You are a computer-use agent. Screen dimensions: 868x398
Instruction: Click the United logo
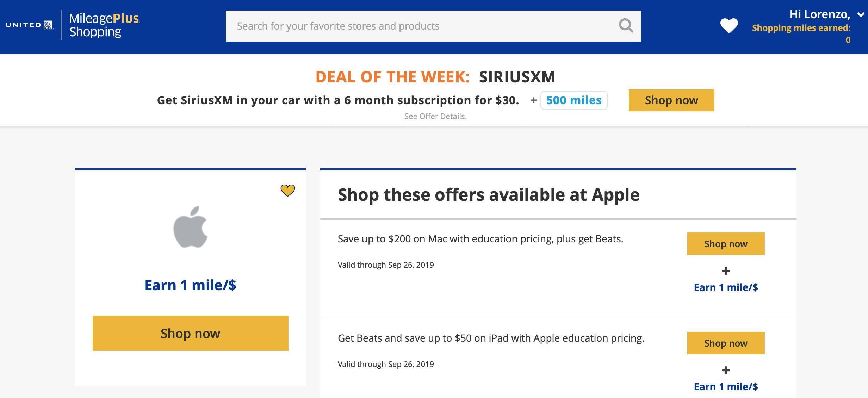pos(30,25)
